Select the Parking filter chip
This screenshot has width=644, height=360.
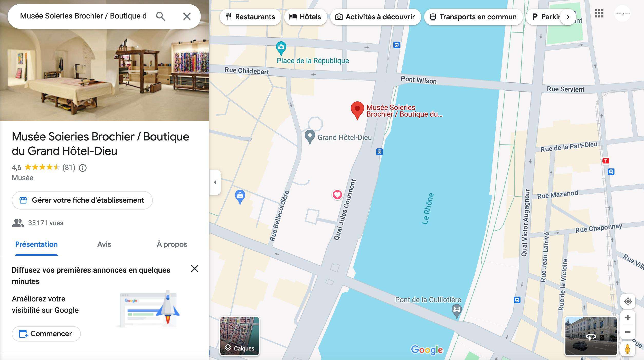[544, 17]
